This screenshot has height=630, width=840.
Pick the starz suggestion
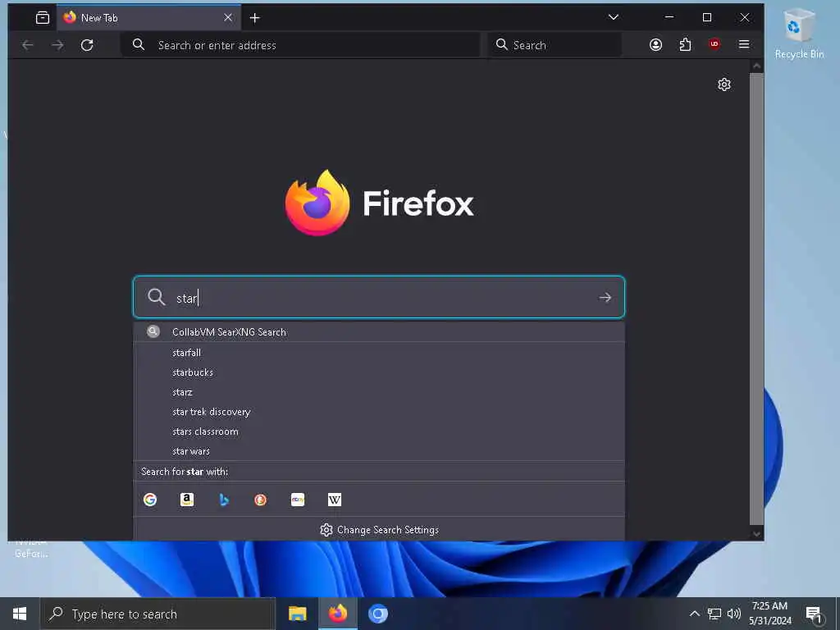pos(379,392)
